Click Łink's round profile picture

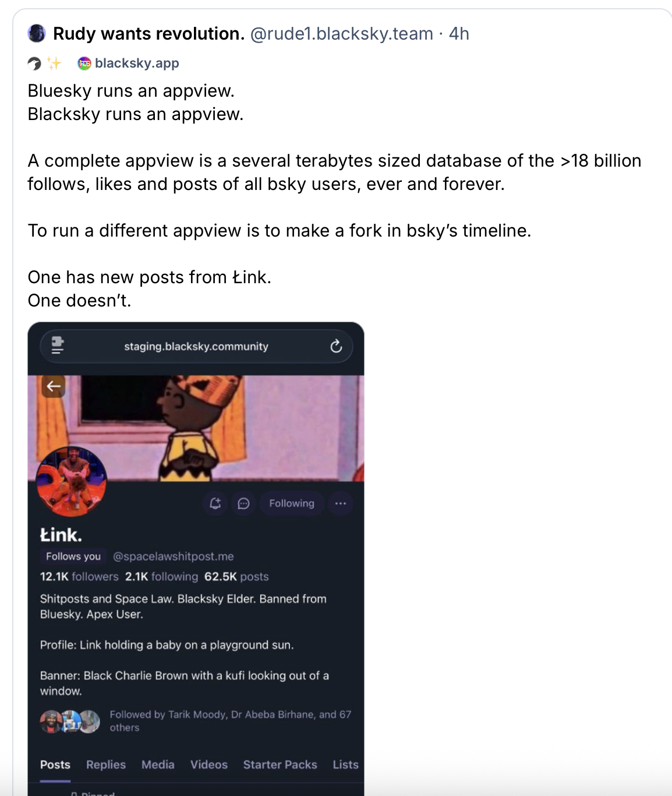72,481
